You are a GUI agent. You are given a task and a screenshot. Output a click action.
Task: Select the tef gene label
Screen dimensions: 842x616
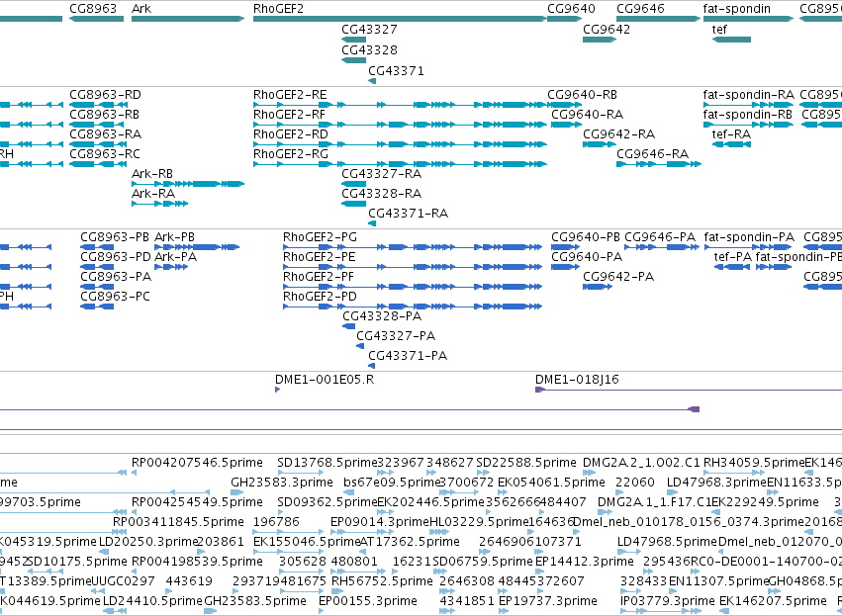pyautogui.click(x=719, y=29)
